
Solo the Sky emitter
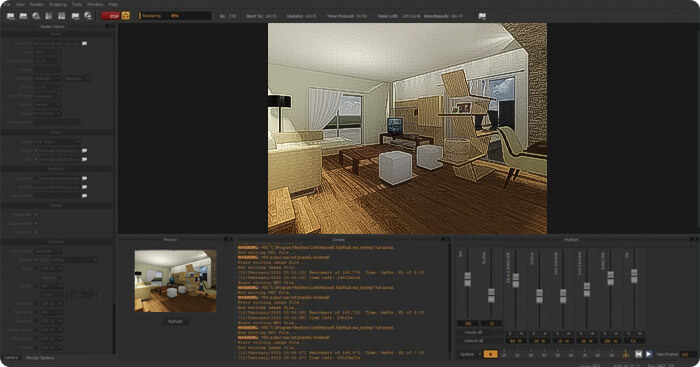(x=629, y=334)
